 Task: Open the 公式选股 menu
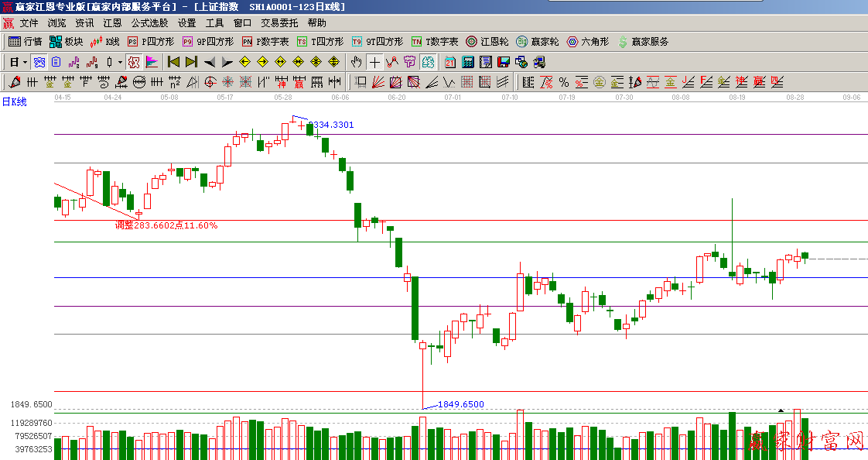tap(149, 23)
